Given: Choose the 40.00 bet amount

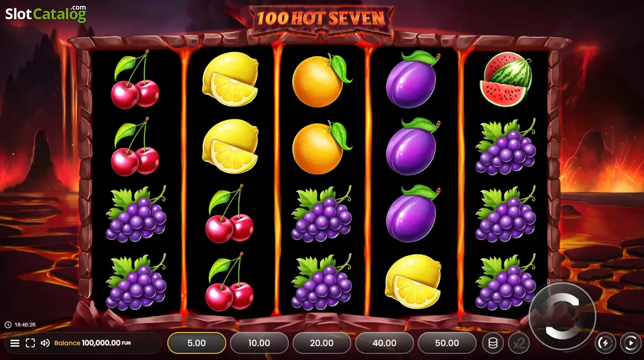Looking at the screenshot, I should click(x=384, y=343).
